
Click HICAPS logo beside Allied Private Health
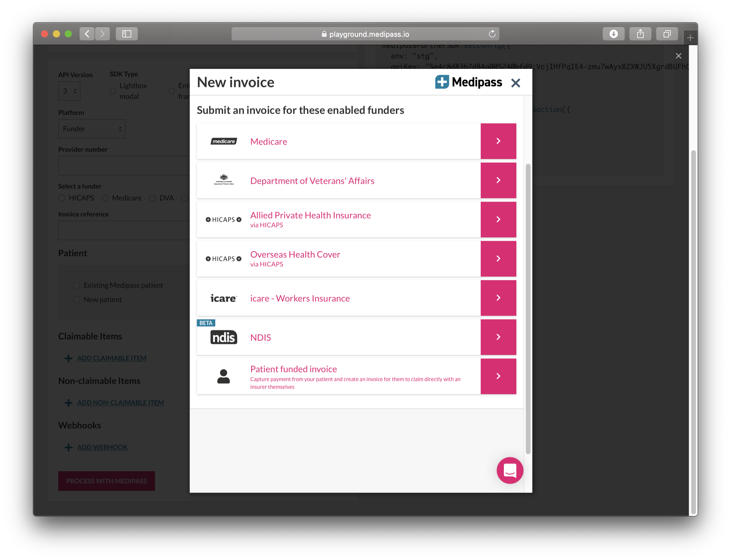pos(223,219)
